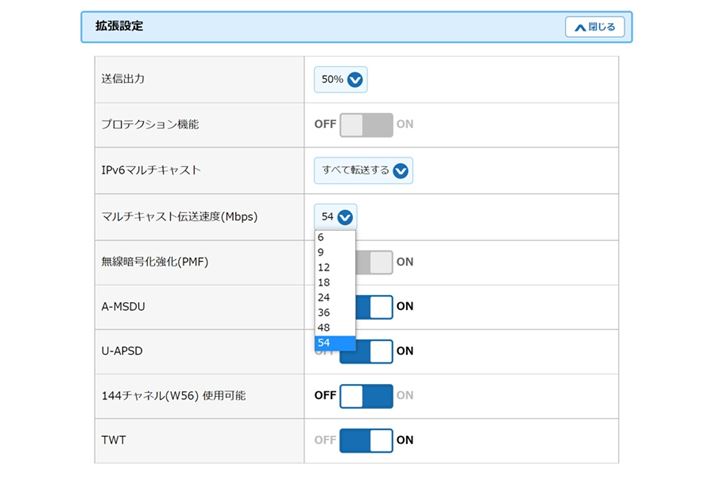
Task: Select highlighted 54 Mbps option
Action: tap(334, 343)
